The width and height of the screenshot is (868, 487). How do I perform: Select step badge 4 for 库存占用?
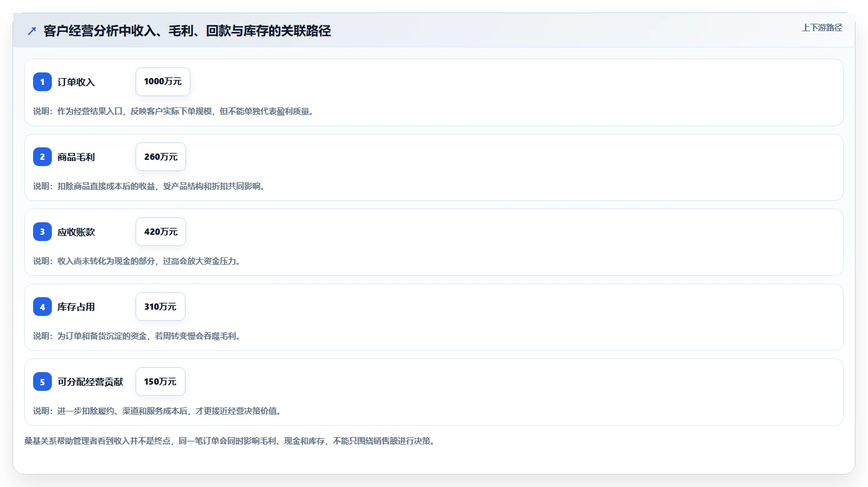point(42,307)
